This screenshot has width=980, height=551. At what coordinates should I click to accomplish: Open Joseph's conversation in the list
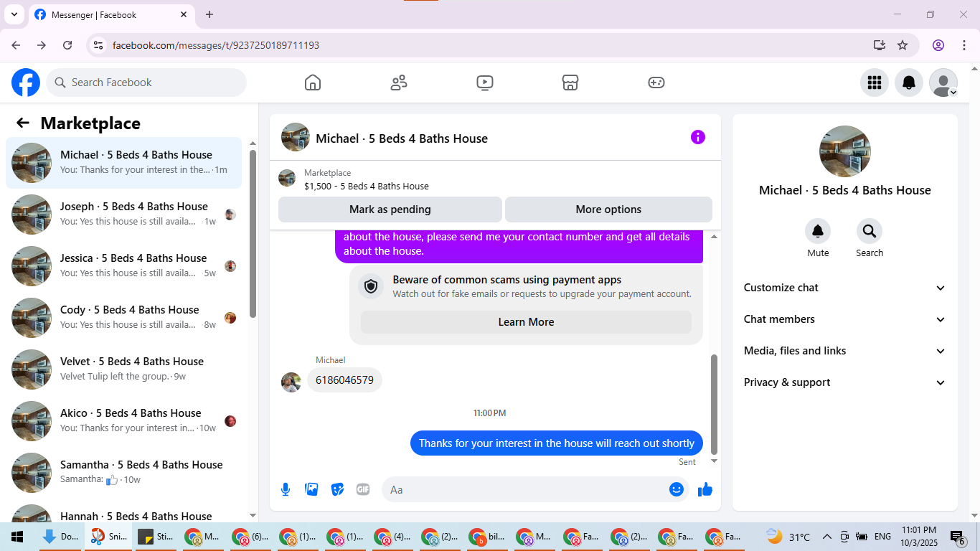point(123,215)
